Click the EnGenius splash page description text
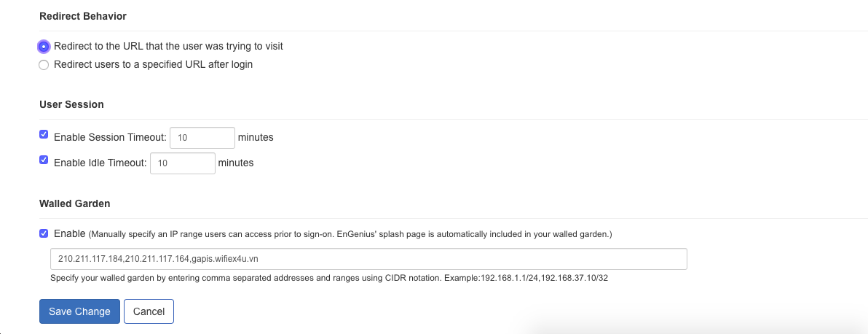Image resolution: width=868 pixels, height=334 pixels. [x=350, y=234]
